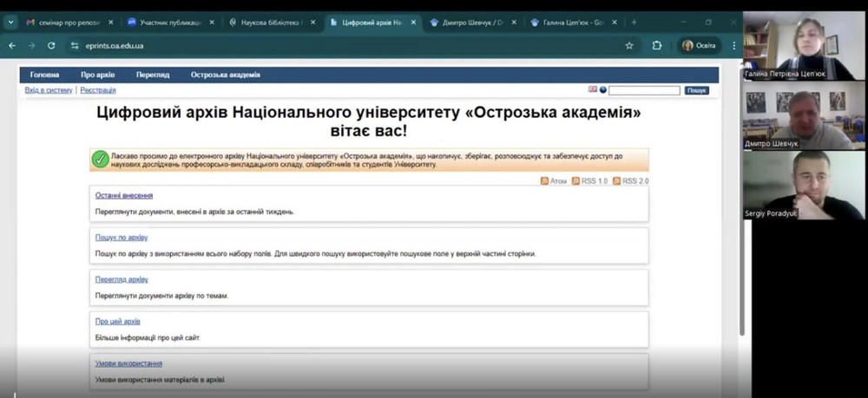Reload the page using the refresh icon
This screenshot has height=398, width=868.
52,45
